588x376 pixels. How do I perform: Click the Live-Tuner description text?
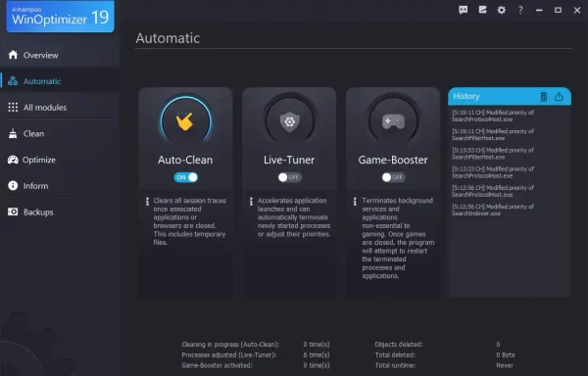point(294,217)
